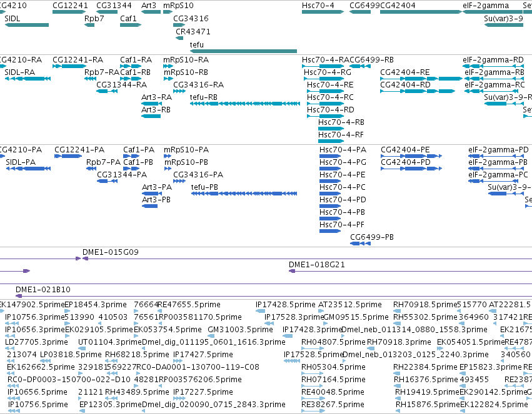The height and width of the screenshot is (414, 532).
Task: Select protein Rpb7-PA
Action: coord(91,169)
